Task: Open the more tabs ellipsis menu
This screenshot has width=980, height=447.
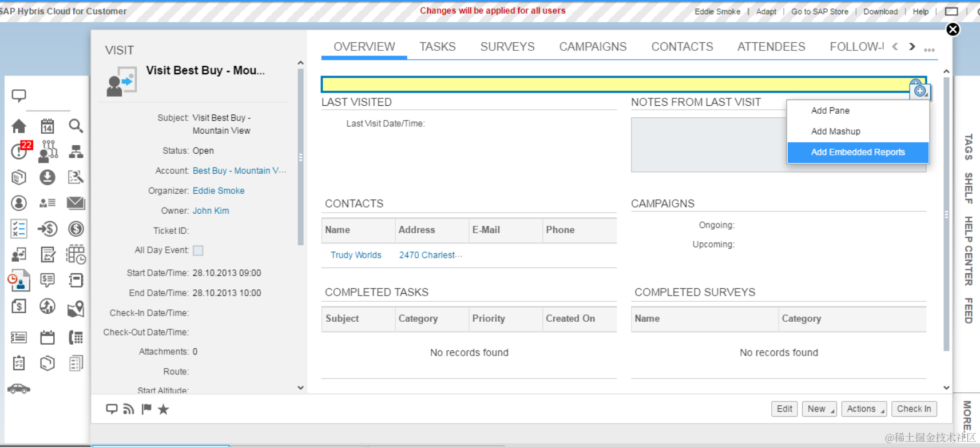Action: (x=930, y=50)
